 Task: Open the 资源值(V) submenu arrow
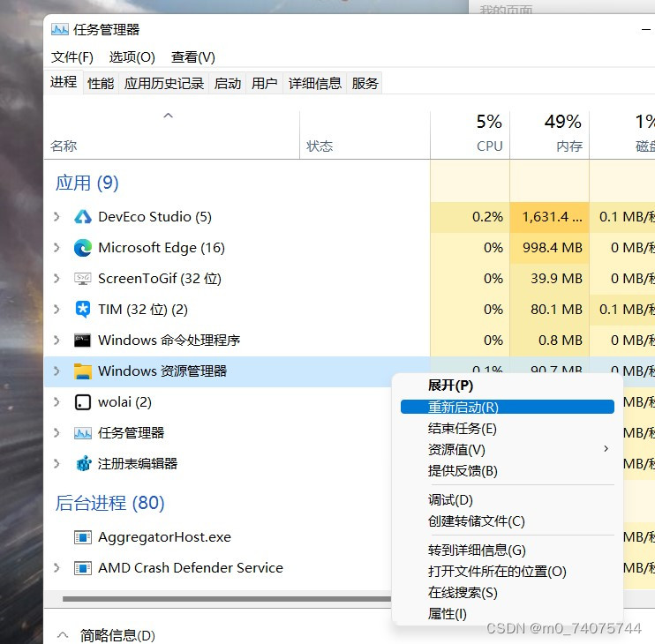606,449
